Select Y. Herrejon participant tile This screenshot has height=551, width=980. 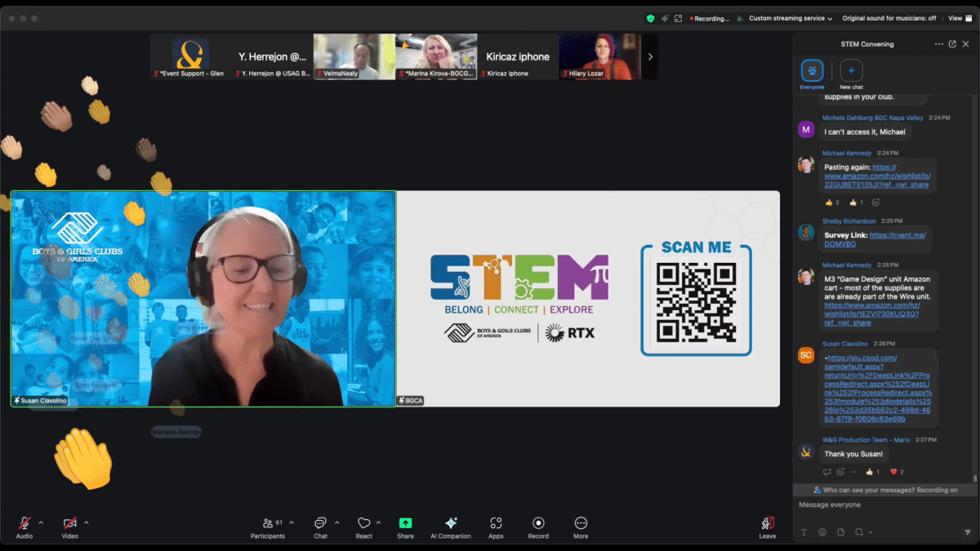coord(272,56)
